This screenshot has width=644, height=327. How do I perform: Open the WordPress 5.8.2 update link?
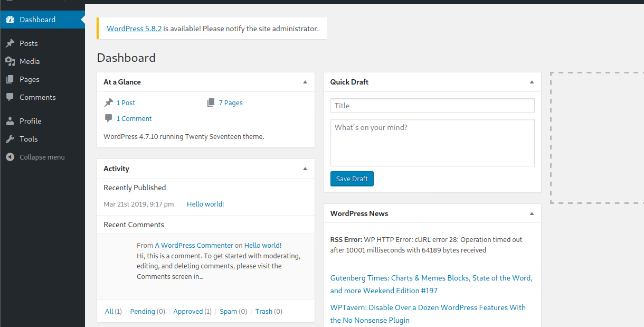pos(134,29)
